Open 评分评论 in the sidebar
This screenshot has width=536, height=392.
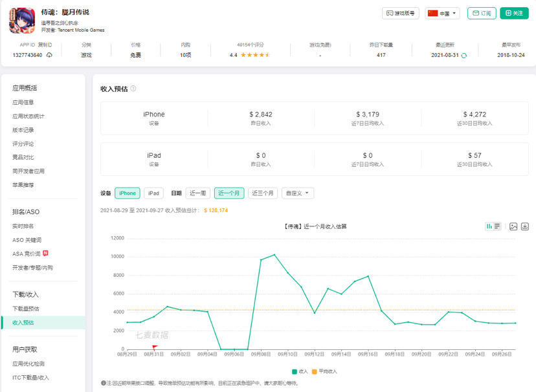23,144
